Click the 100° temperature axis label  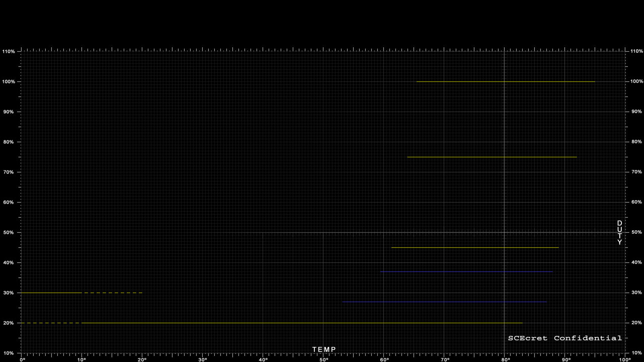pyautogui.click(x=624, y=359)
